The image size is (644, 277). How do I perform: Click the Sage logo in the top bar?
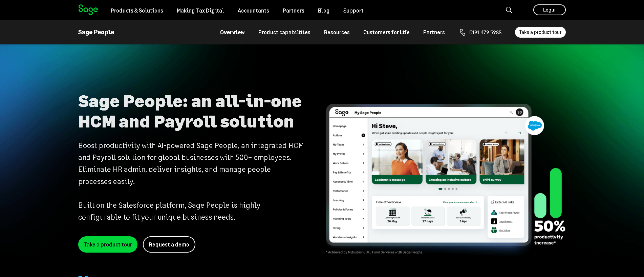click(x=88, y=10)
